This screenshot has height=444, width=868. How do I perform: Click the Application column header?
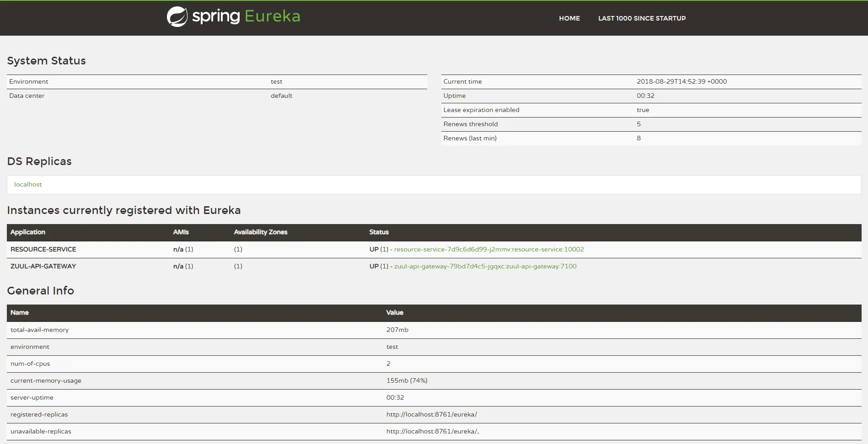coord(28,232)
